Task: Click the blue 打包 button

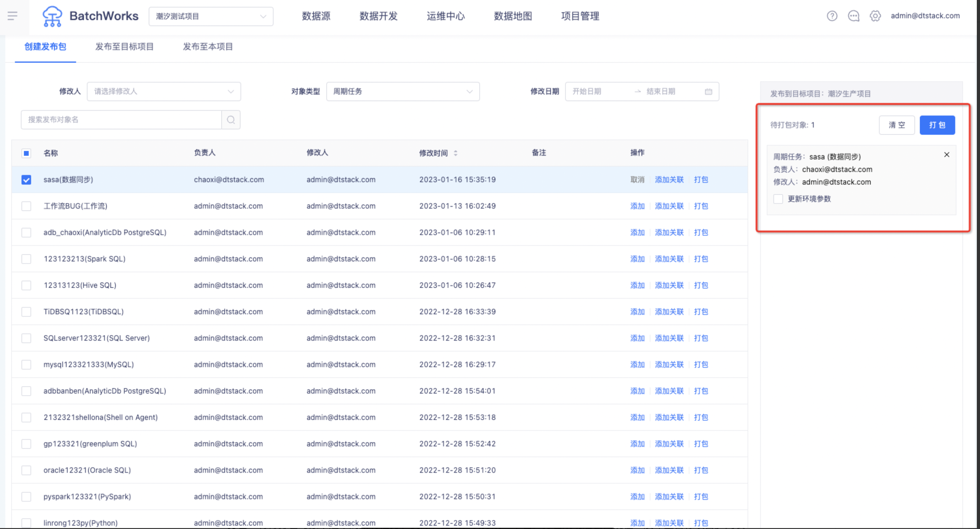Action: (937, 125)
